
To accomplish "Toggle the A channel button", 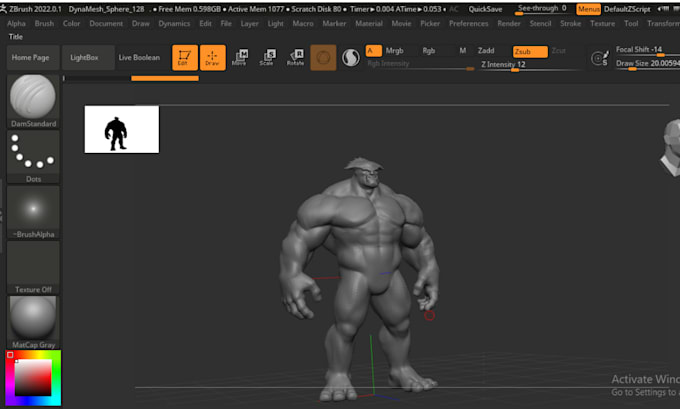I will coord(373,51).
